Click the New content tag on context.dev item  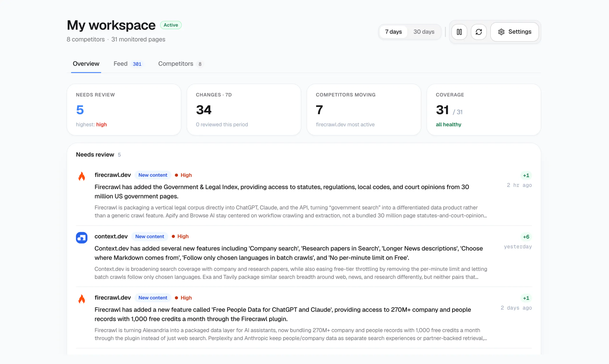pyautogui.click(x=150, y=236)
